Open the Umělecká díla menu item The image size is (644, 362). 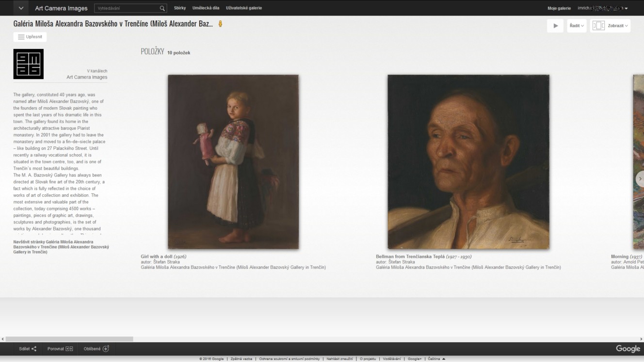[x=206, y=8]
